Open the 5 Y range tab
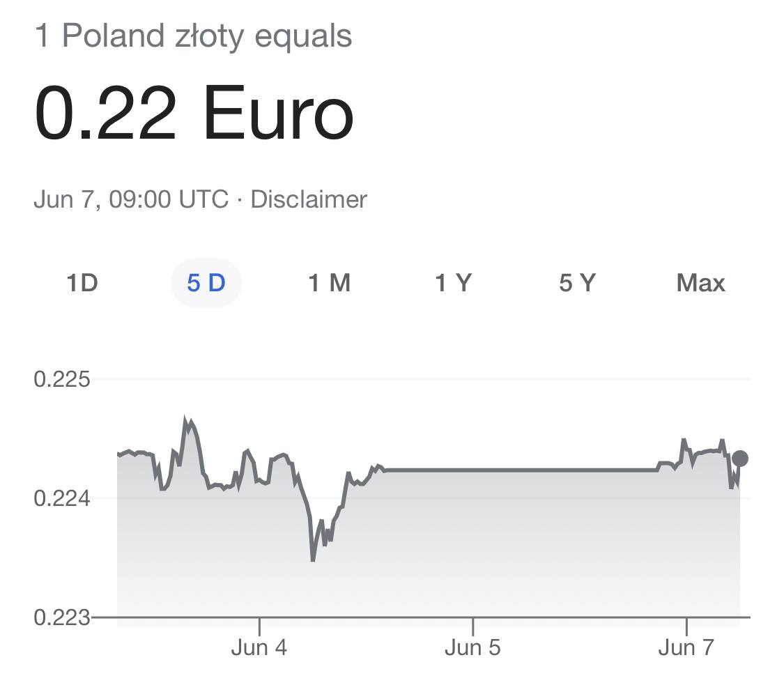784x692 pixels. pos(577,283)
